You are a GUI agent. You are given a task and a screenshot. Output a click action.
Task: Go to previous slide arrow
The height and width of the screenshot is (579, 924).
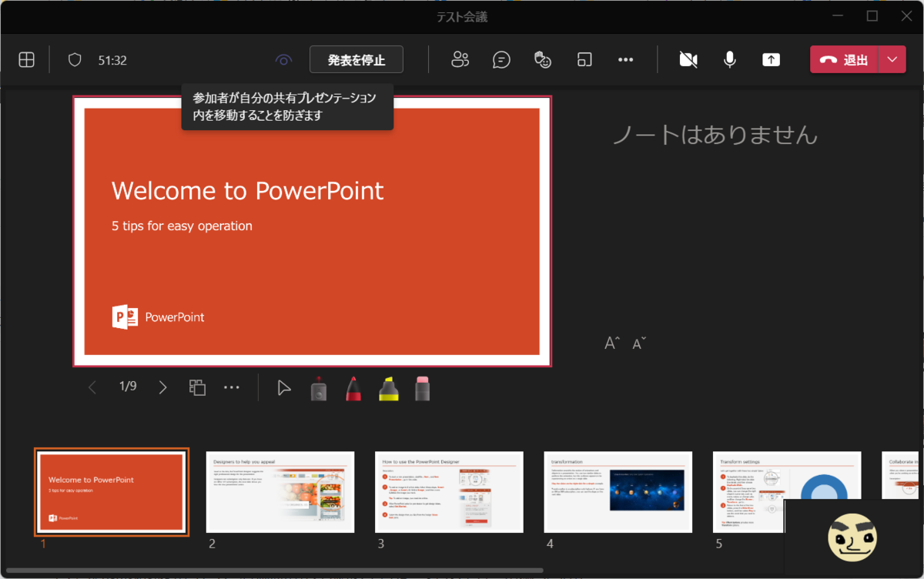(92, 387)
